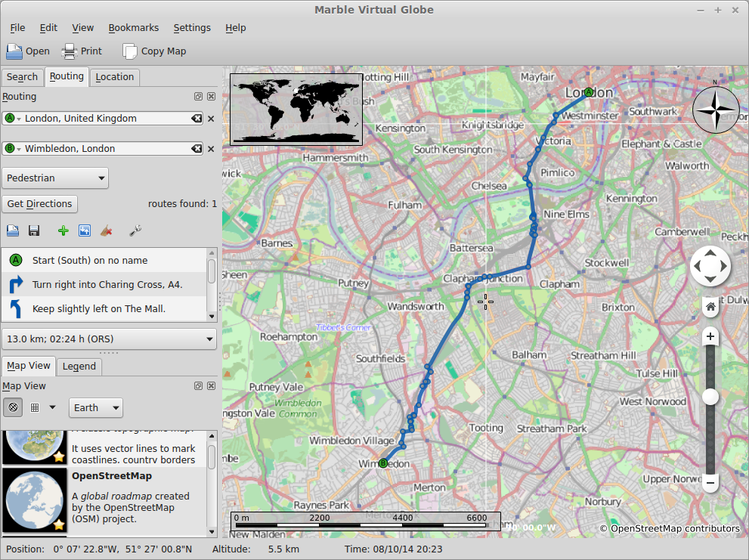This screenshot has width=749, height=560.
Task: Click the Copy Map toolbar button
Action: (x=154, y=51)
